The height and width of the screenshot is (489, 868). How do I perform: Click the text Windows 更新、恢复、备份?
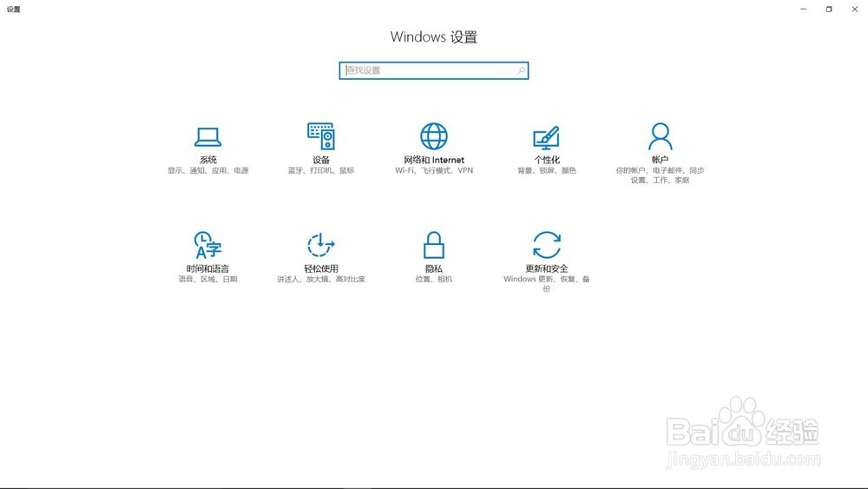(x=546, y=283)
